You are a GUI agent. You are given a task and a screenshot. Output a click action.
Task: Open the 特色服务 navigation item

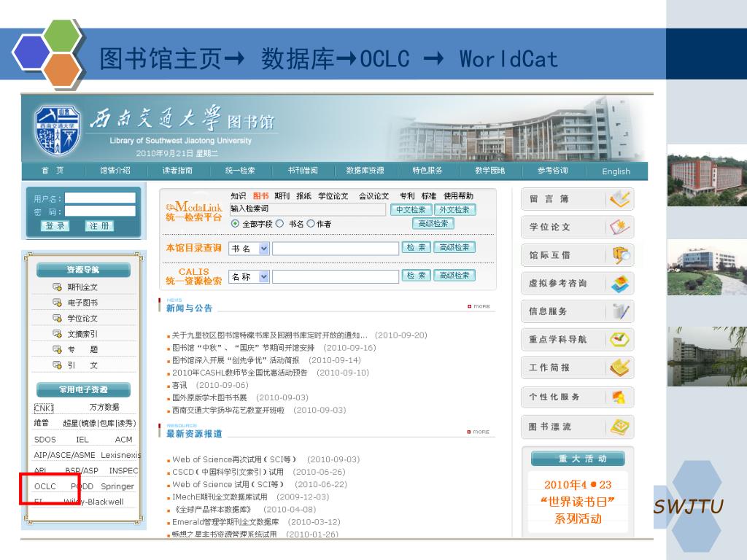tap(427, 171)
